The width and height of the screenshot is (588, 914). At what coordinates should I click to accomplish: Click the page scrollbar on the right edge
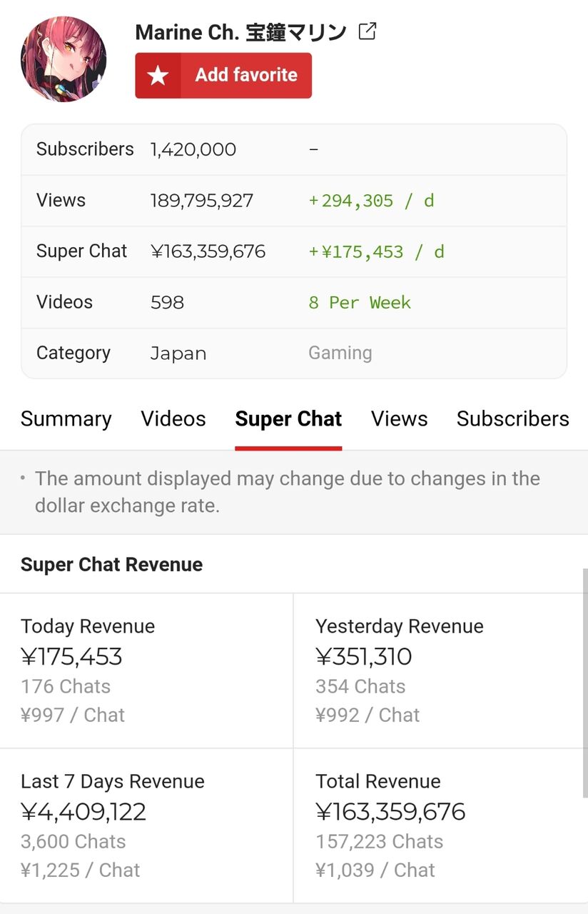coord(585,682)
